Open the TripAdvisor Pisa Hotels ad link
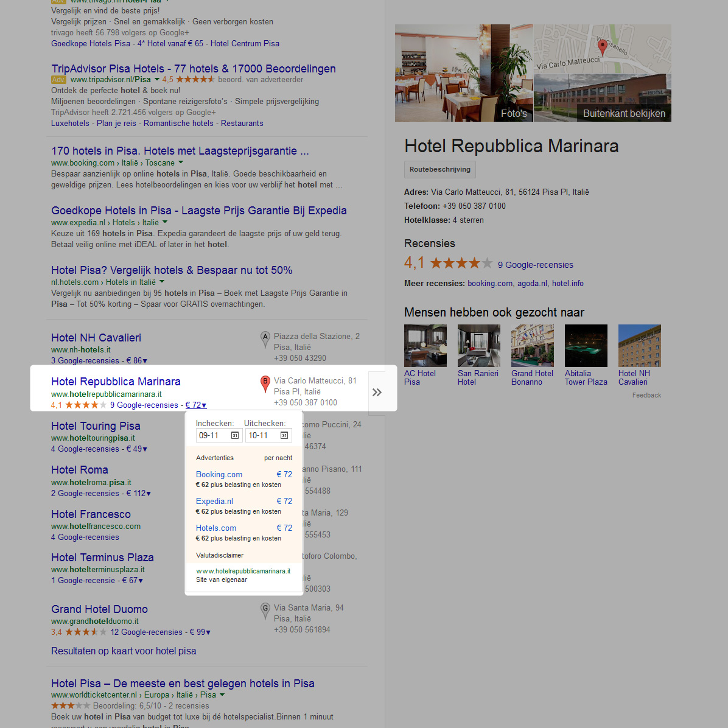 193,69
